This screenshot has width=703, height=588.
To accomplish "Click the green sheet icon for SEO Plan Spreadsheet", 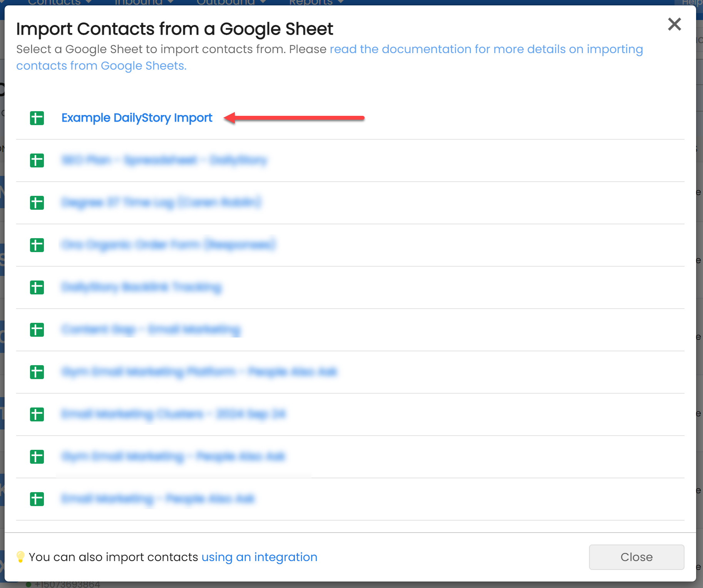I will (x=37, y=160).
